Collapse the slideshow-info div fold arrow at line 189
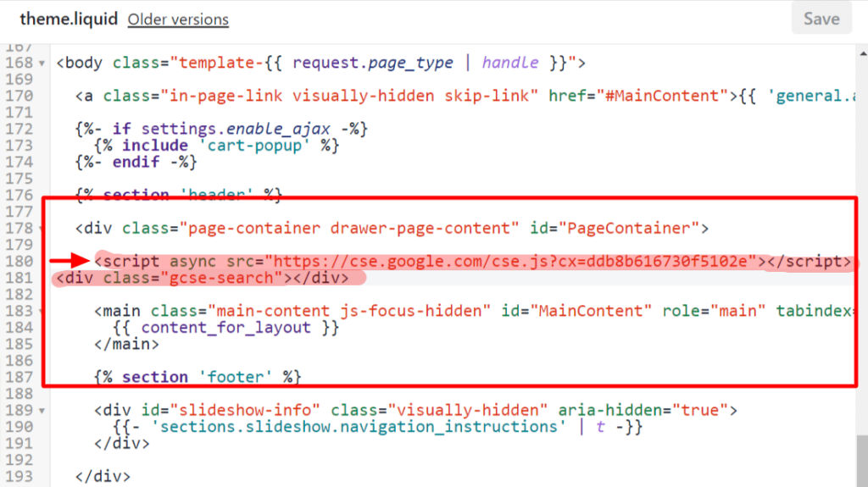The image size is (868, 487). 41,411
